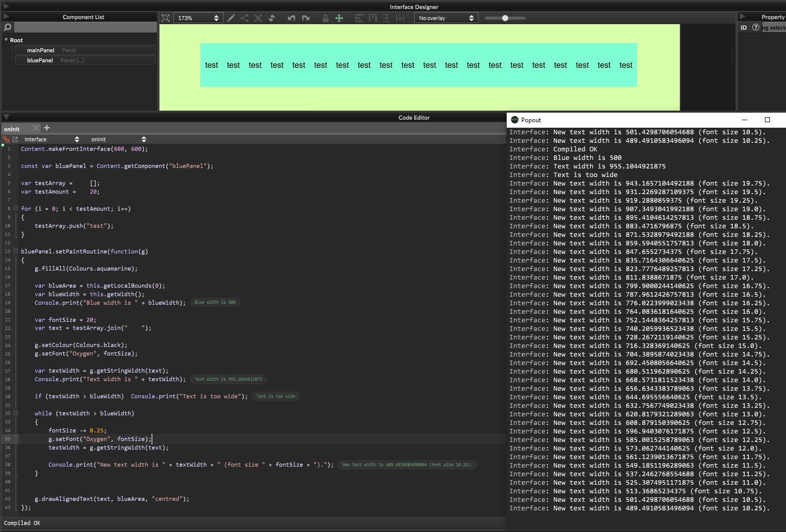Click the 'Text is too wide' inline console hint
Viewport: 786px width, 532px height.
276,396
